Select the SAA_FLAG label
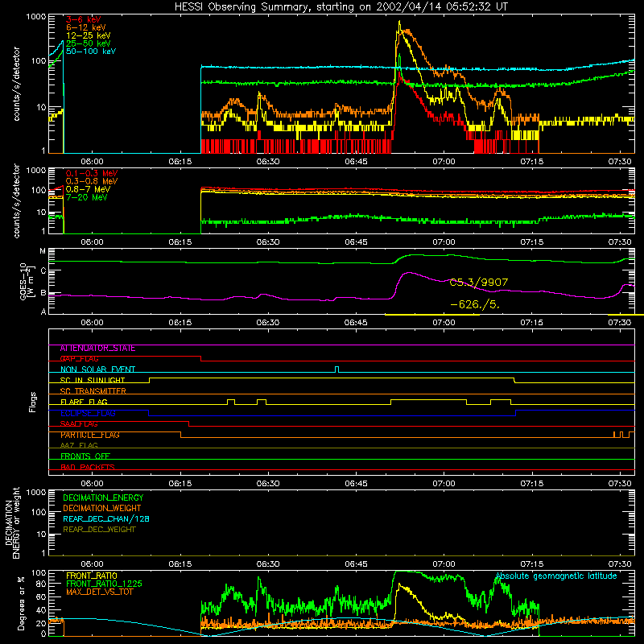 pos(79,424)
